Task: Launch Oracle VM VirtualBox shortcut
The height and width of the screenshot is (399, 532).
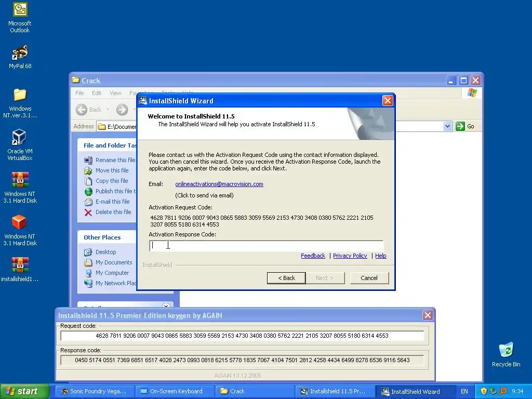Action: pyautogui.click(x=20, y=145)
